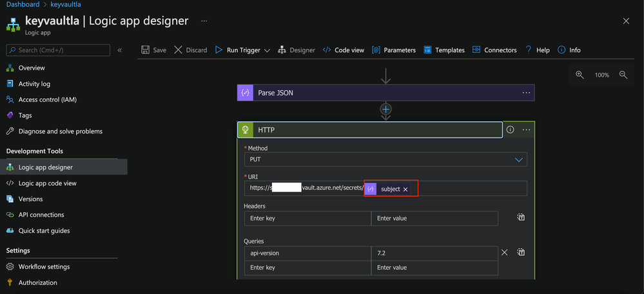Screen dimensions: 644x294
Task: Zoom out on the designer canvas
Action: (x=623, y=75)
